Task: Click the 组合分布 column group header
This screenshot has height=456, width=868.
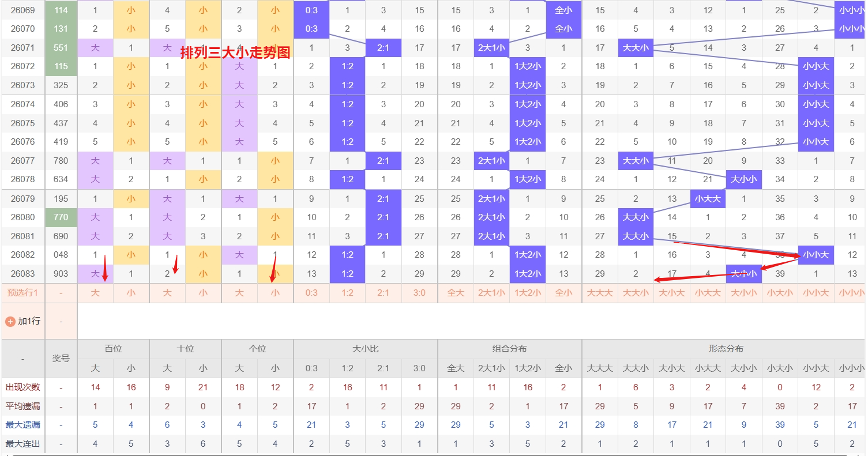Action: 509,349
